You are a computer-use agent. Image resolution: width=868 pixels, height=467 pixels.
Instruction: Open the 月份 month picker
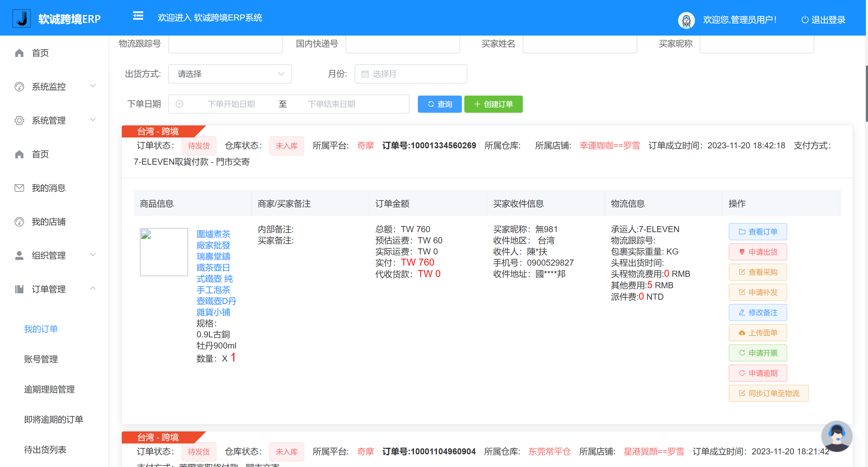(x=411, y=74)
